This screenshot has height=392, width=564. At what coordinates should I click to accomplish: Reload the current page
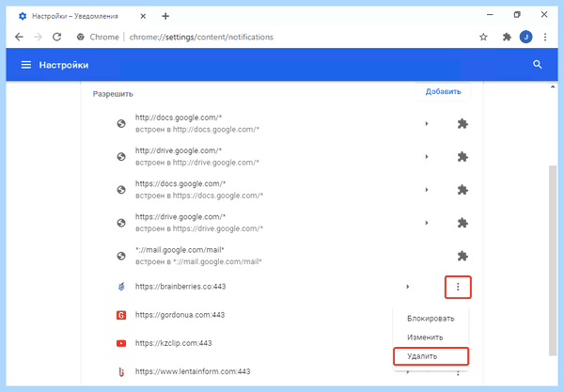pyautogui.click(x=56, y=37)
